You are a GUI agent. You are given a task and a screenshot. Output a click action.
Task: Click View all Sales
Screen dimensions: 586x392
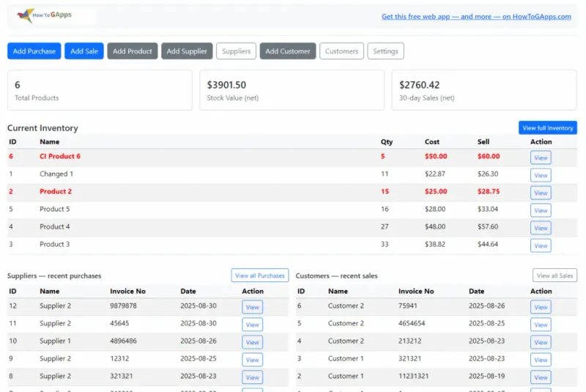coord(555,275)
